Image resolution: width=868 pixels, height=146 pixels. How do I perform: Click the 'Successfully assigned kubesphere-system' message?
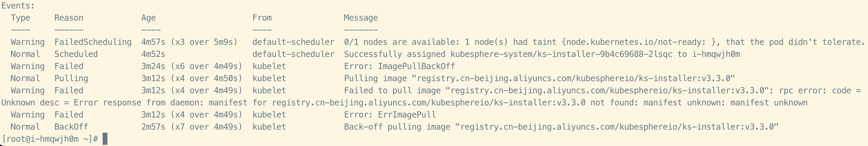coord(542,55)
